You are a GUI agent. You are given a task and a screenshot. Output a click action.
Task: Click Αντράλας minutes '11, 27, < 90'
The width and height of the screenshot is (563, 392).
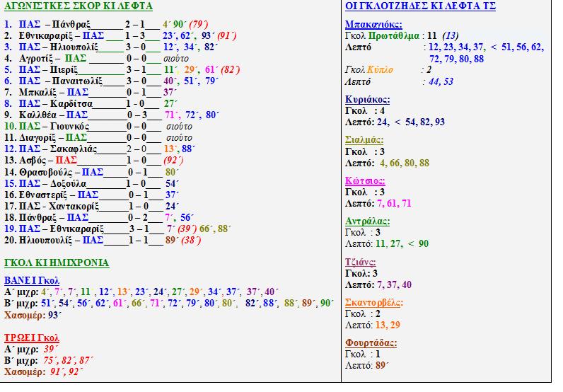pos(402,243)
